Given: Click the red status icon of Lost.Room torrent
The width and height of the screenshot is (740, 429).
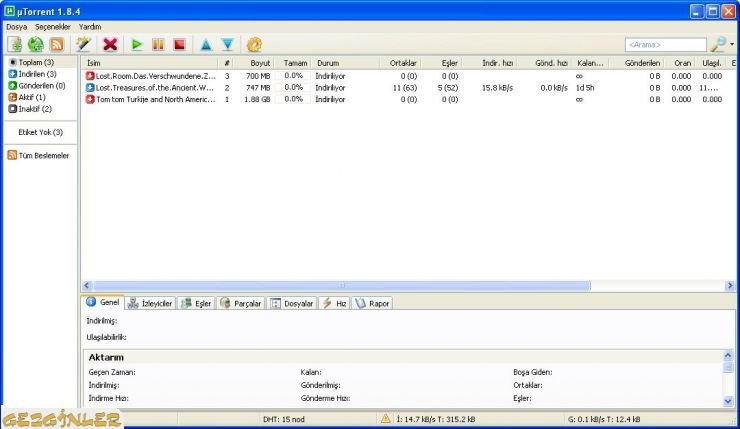Looking at the screenshot, I should click(x=90, y=76).
